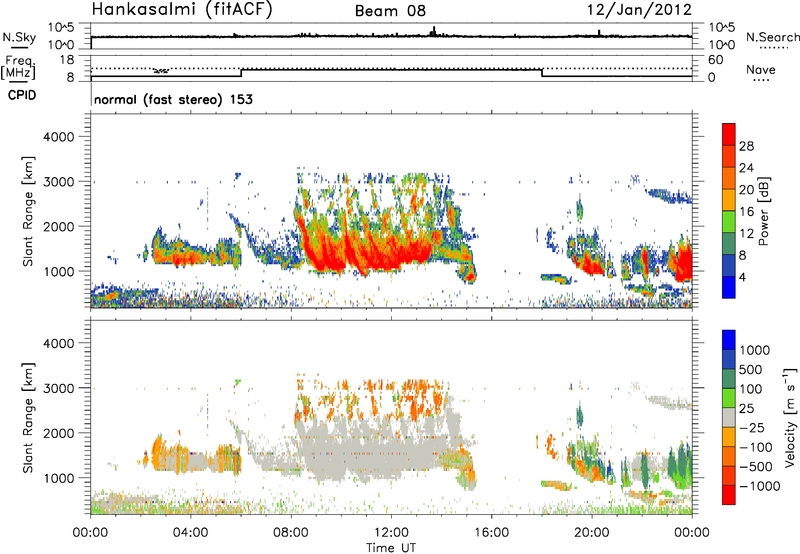The image size is (800, 554).
Task: Click the 'Freq. [MHz]' axis label
Action: click(x=19, y=68)
